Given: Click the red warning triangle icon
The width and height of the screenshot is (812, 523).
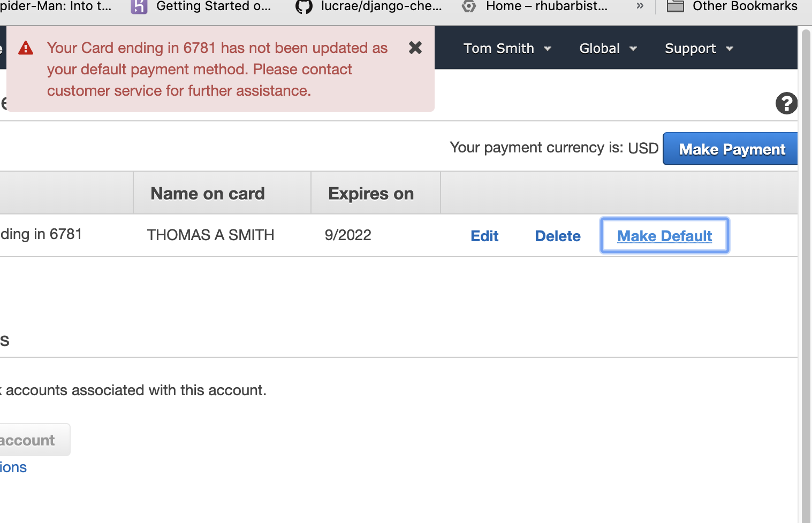Looking at the screenshot, I should 26,49.
